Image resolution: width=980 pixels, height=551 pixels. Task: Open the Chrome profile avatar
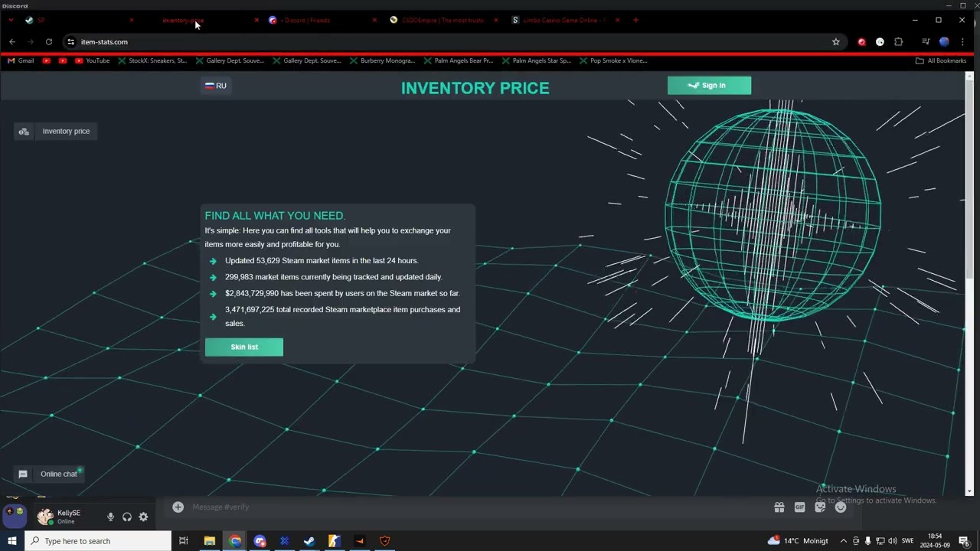click(944, 42)
